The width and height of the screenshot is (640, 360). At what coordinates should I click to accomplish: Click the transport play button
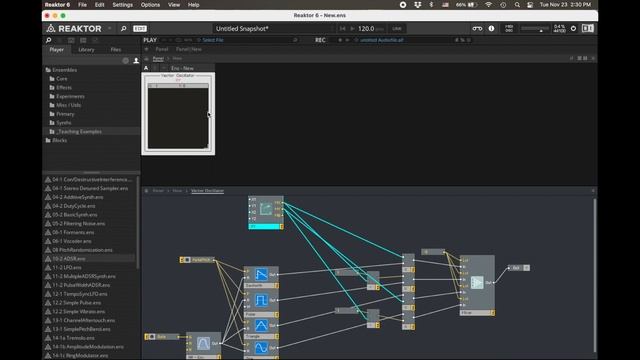click(x=352, y=29)
